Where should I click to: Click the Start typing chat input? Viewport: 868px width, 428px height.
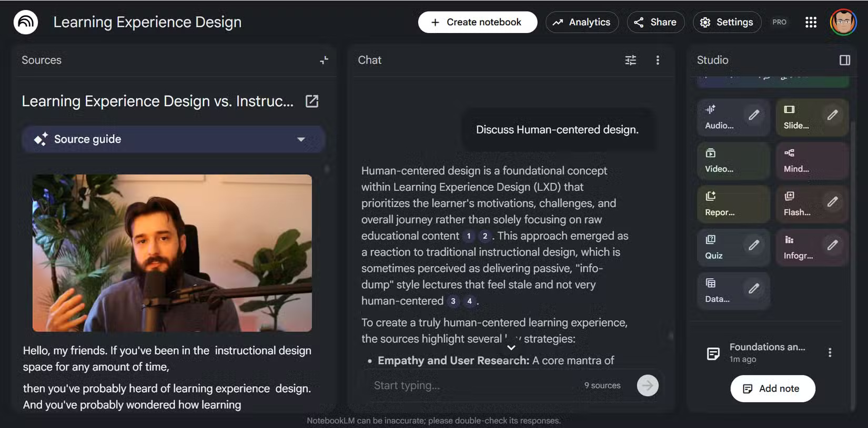tap(473, 385)
